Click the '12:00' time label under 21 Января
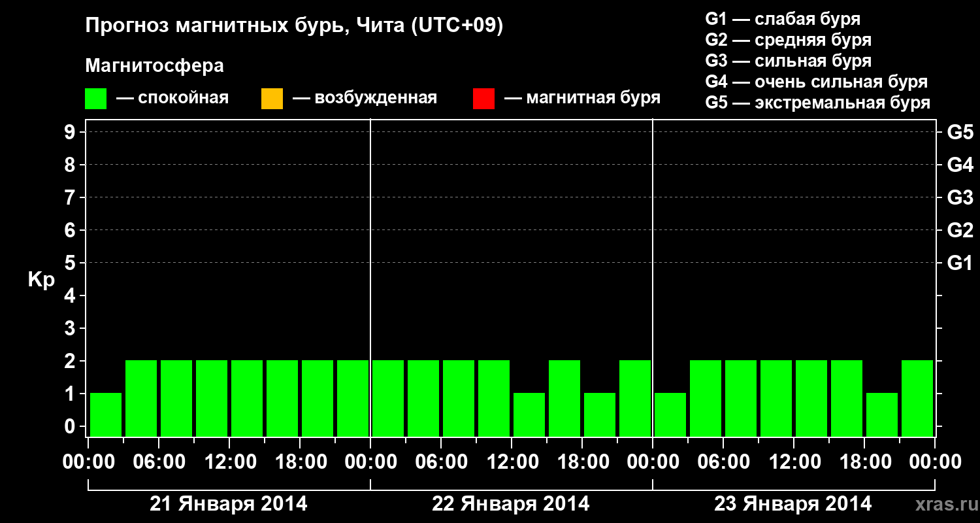Viewport: 980px width, 523px height. click(x=229, y=462)
